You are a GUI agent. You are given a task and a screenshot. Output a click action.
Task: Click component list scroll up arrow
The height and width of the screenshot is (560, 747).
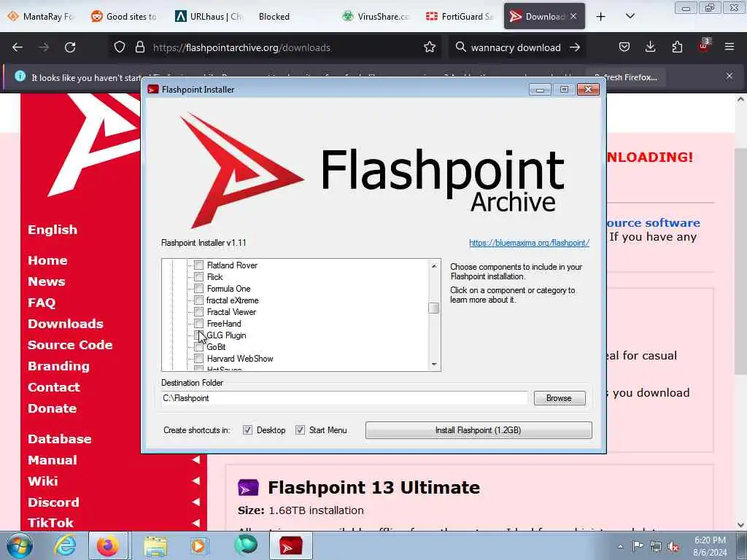tap(433, 265)
